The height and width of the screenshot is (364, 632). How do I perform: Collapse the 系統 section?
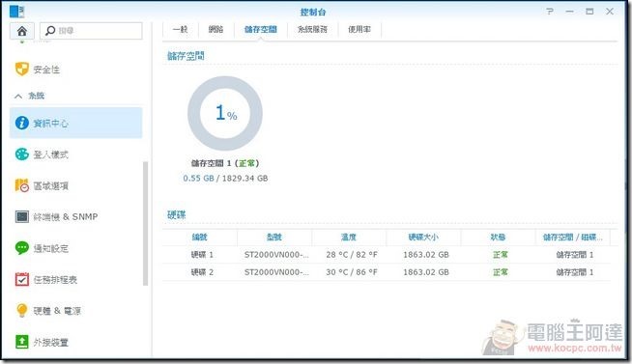[18, 96]
